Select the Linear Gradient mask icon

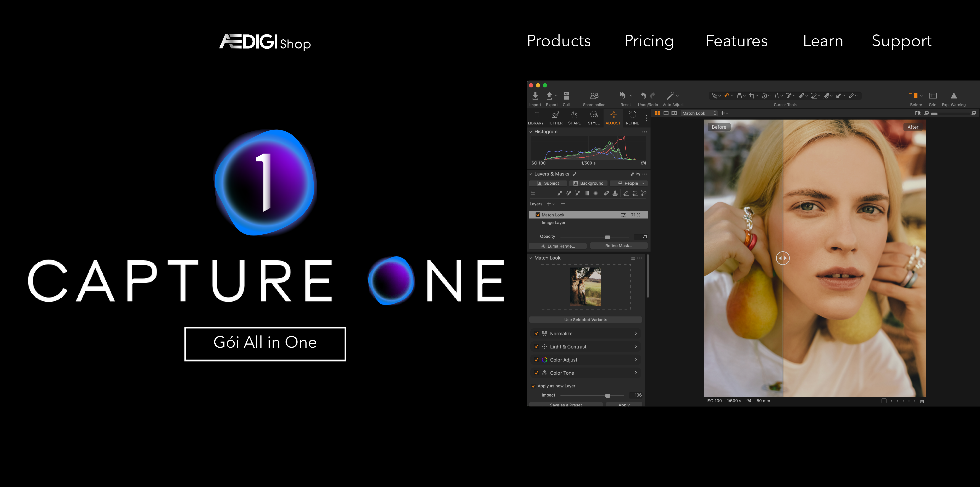587,193
